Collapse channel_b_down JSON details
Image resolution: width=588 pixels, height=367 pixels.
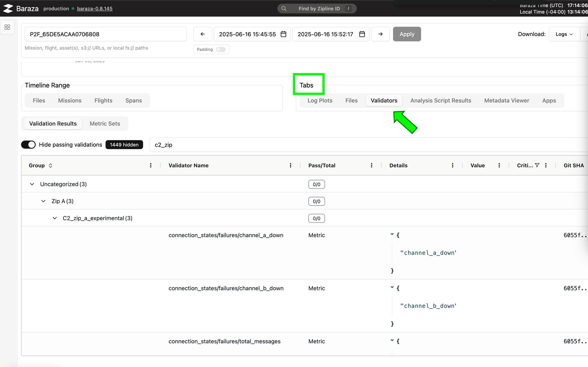[x=392, y=288]
